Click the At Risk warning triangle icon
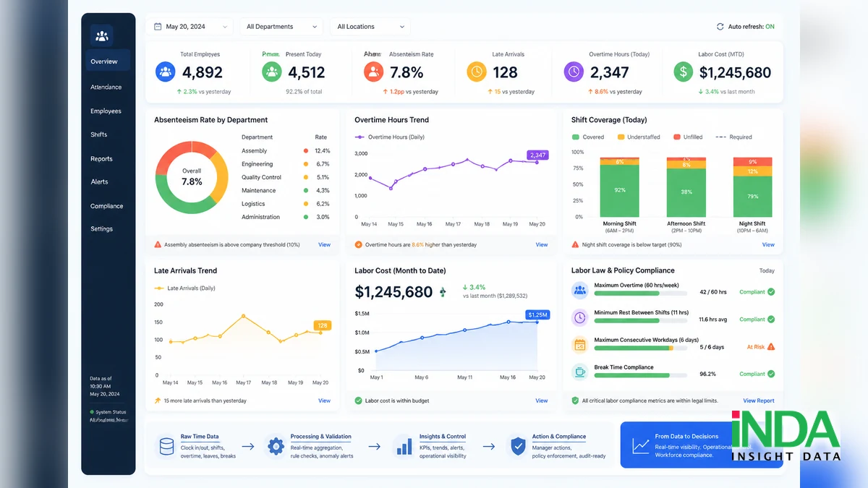 (x=771, y=346)
